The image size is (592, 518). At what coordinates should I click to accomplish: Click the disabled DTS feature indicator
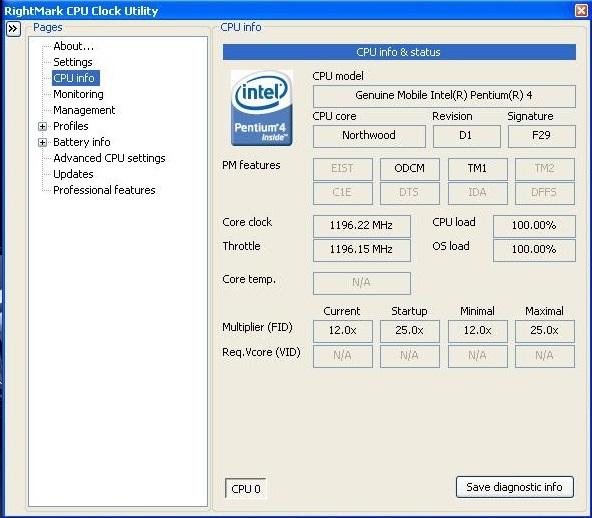click(410, 193)
